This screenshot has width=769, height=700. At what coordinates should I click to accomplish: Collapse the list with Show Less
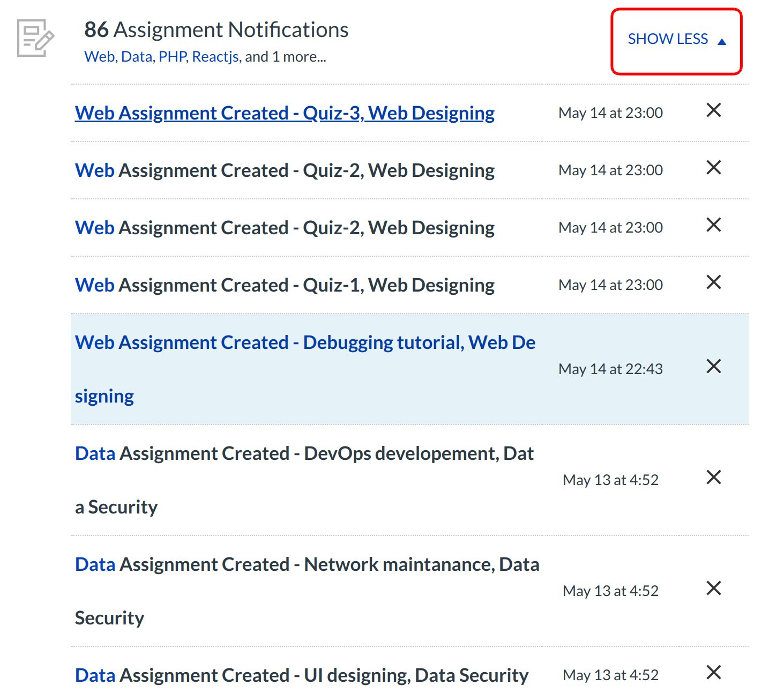pyautogui.click(x=676, y=40)
